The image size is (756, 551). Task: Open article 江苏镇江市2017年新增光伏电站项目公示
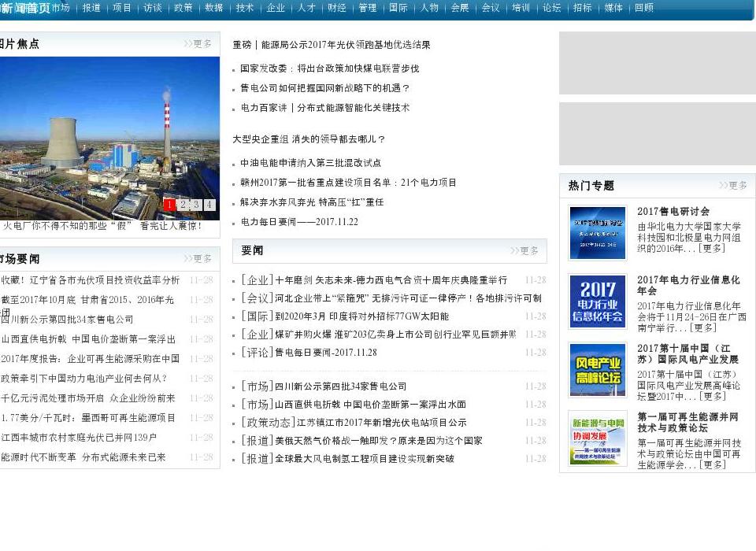tap(382, 423)
